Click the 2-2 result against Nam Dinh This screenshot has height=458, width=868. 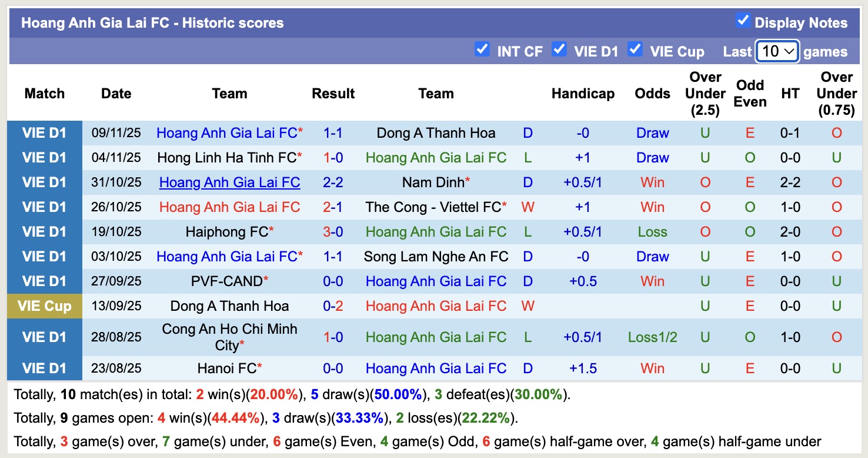pyautogui.click(x=333, y=182)
